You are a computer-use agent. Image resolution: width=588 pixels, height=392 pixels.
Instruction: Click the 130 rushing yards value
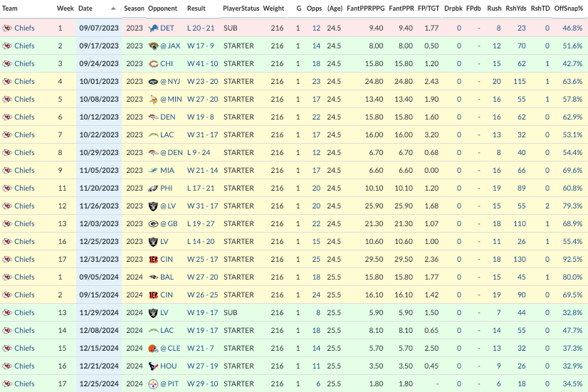click(520, 260)
